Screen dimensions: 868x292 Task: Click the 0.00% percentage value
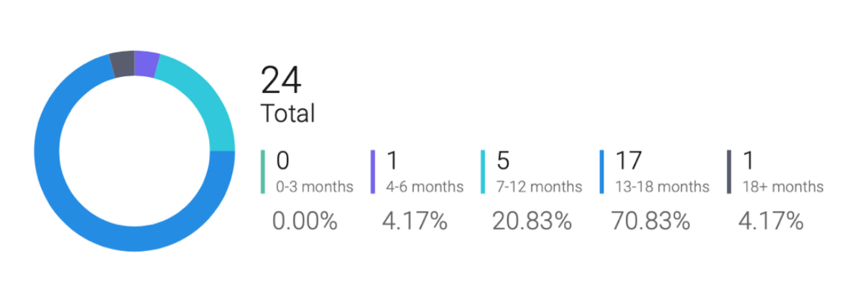click(x=305, y=222)
